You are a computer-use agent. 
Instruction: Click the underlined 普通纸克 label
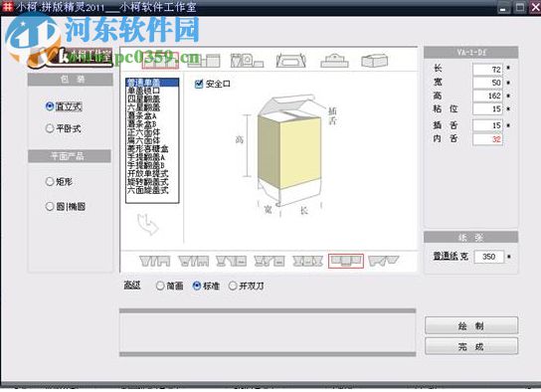(x=451, y=257)
